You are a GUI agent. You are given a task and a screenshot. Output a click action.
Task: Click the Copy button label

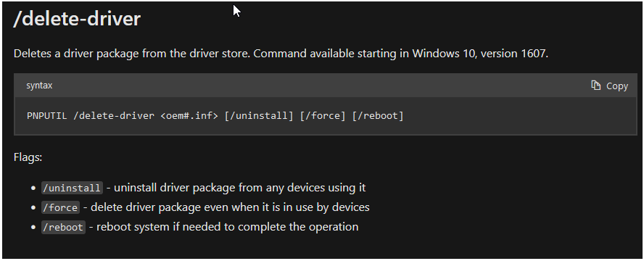coord(617,86)
